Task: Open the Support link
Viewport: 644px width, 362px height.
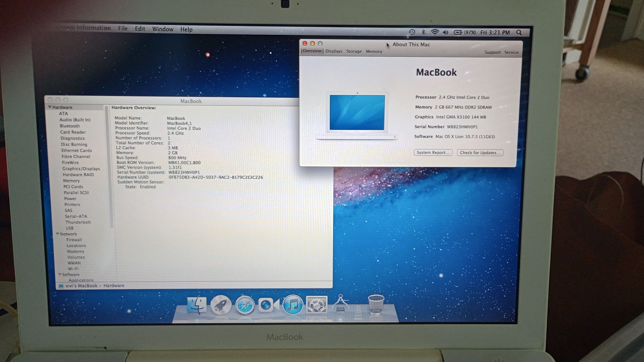Action: coord(492,53)
